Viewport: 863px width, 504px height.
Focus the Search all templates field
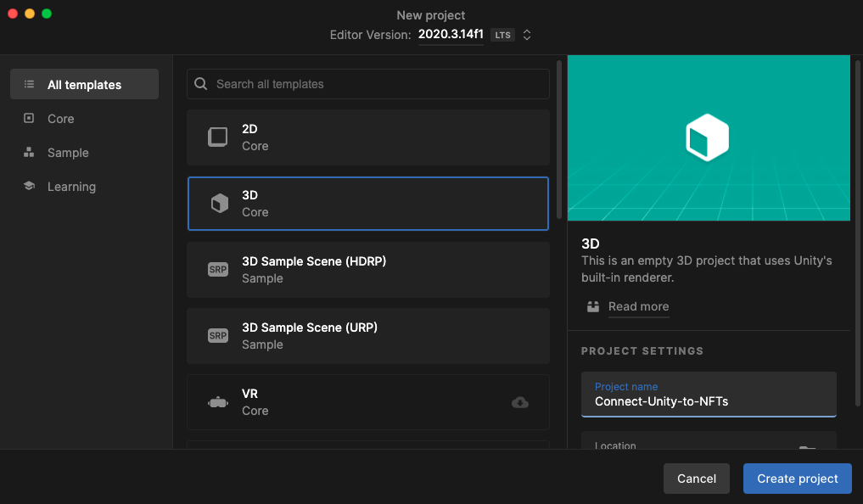tap(367, 84)
